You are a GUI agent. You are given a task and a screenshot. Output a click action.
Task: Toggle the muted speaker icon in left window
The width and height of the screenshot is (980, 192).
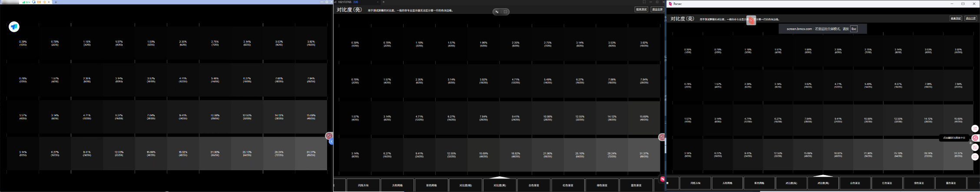pos(44,2)
